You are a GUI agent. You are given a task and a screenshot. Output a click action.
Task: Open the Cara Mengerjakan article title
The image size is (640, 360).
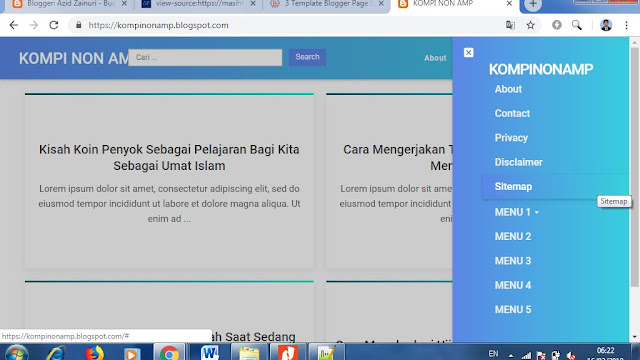click(398, 158)
